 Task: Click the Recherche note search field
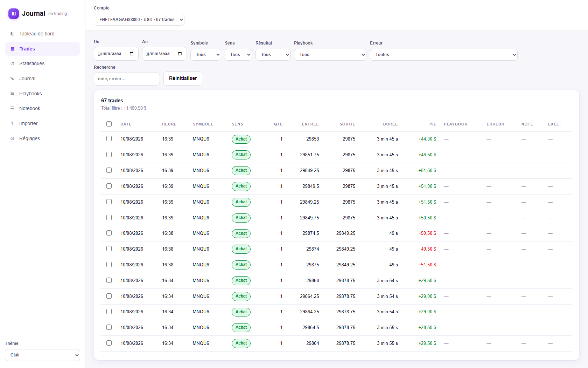pos(127,79)
